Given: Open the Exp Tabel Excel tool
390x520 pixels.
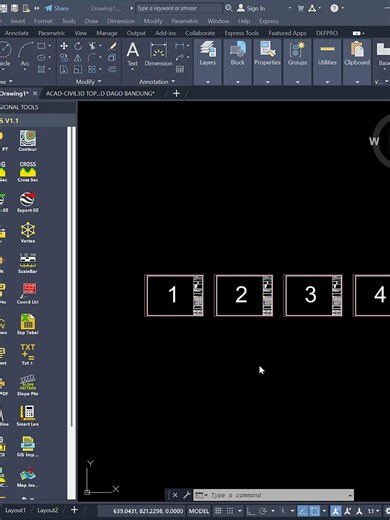Looking at the screenshot, I should click(x=28, y=324).
